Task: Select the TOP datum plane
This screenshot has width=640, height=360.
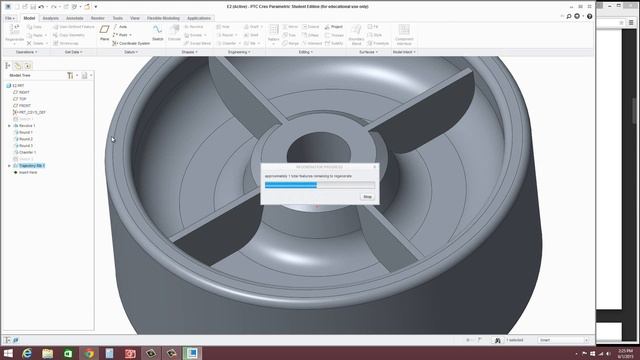Action: pos(20,99)
